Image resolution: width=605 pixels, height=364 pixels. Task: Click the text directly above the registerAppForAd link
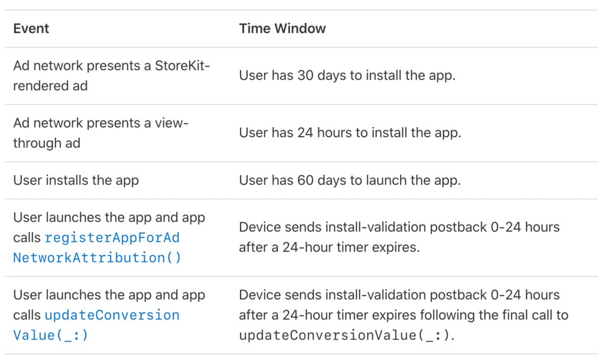click(109, 217)
